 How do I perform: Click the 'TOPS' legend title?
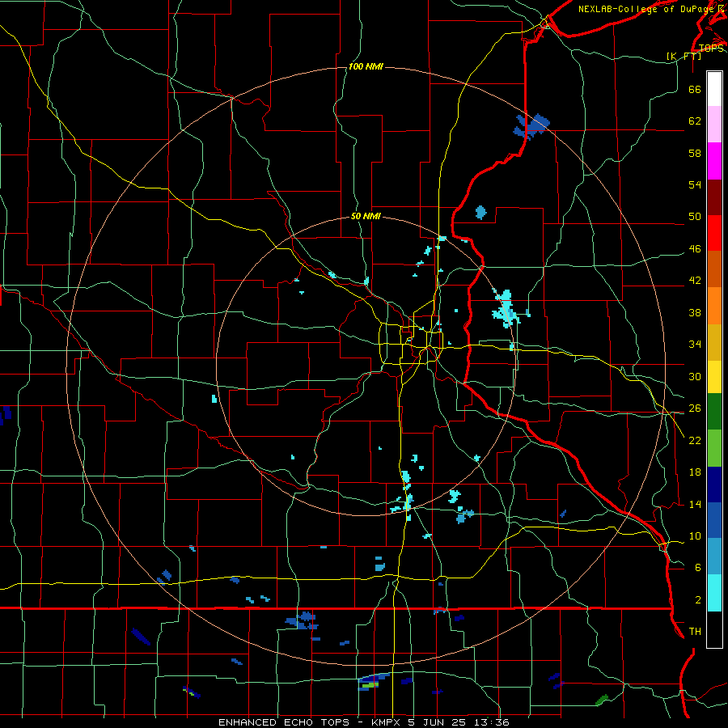click(711, 49)
